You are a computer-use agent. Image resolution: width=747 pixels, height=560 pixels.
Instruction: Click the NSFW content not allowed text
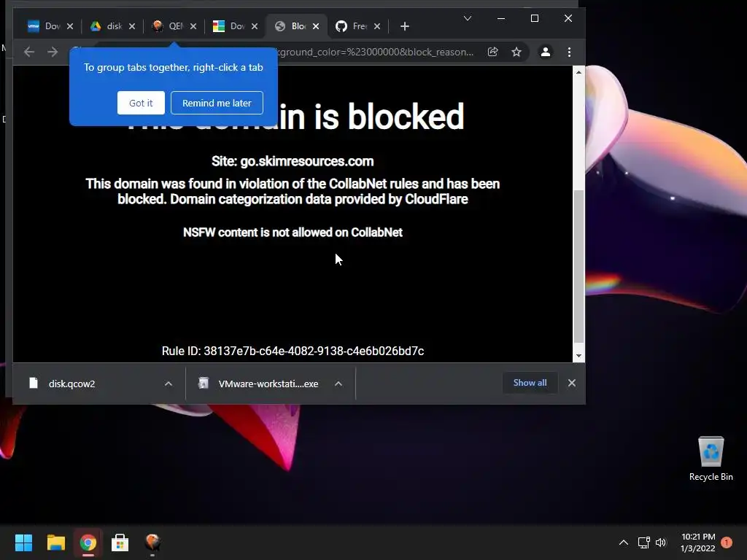point(293,233)
